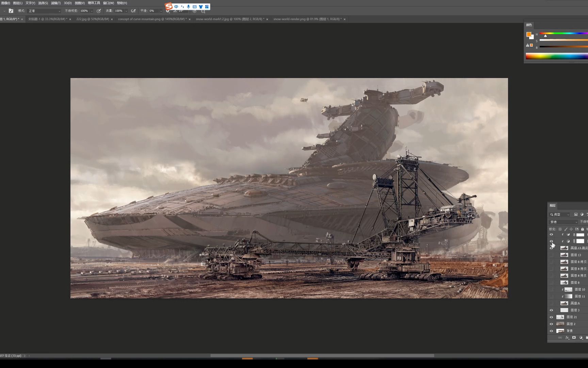
Task: Hide 图层 3 visibility eye
Action: pyautogui.click(x=551, y=310)
